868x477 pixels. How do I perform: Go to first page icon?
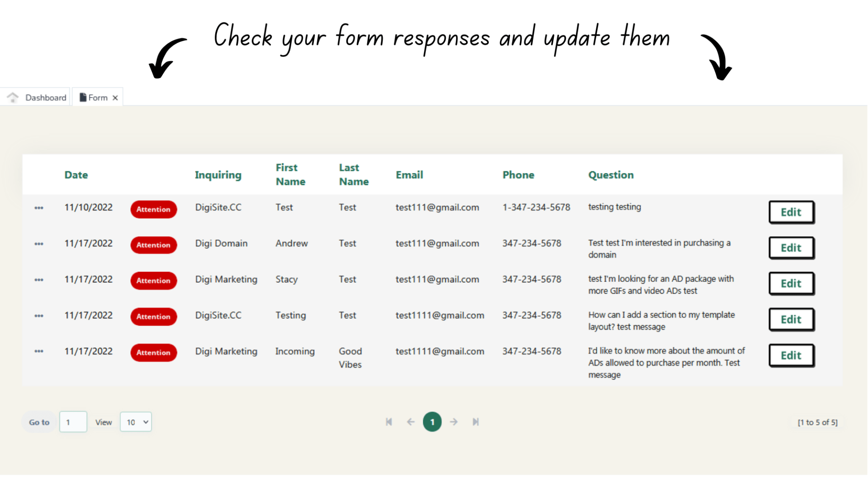tap(389, 422)
